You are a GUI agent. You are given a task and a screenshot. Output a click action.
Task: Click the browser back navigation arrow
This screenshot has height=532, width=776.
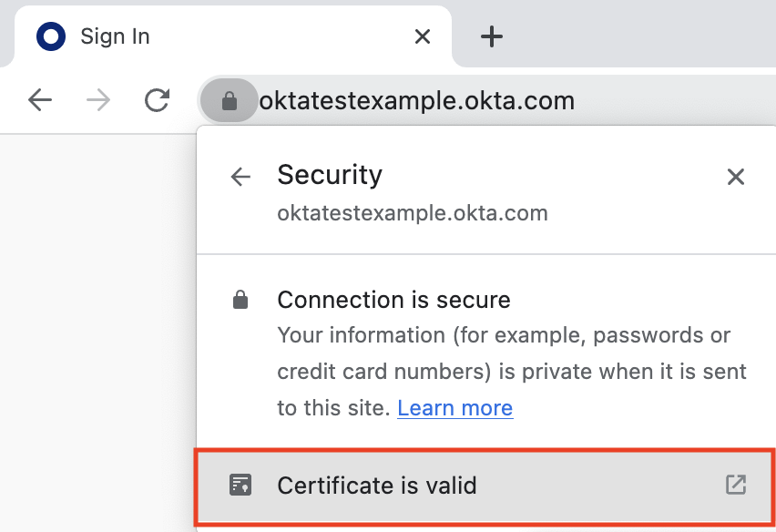coord(40,100)
